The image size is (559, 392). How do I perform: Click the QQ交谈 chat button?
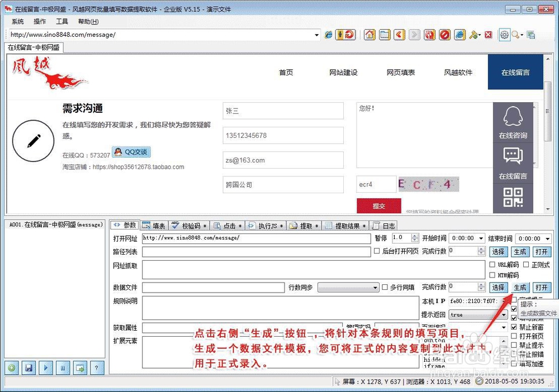131,152
